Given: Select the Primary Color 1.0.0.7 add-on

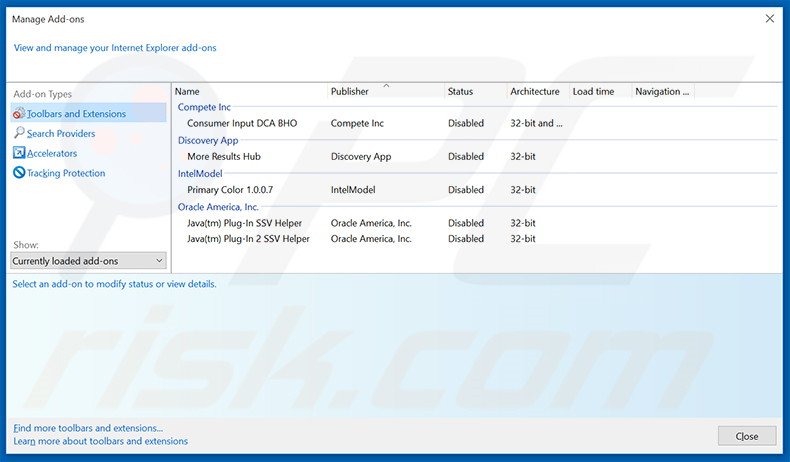Looking at the screenshot, I should pyautogui.click(x=230, y=190).
